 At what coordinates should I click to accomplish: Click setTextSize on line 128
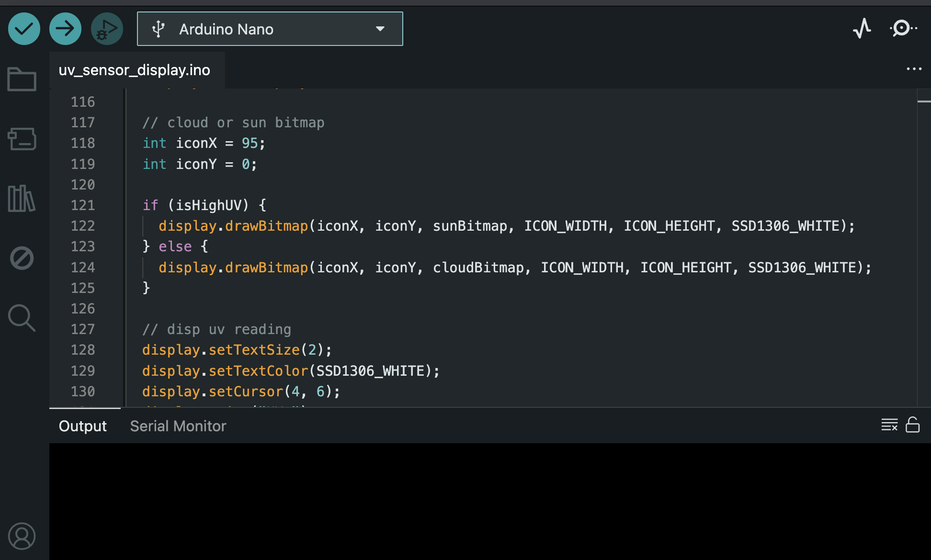254,350
